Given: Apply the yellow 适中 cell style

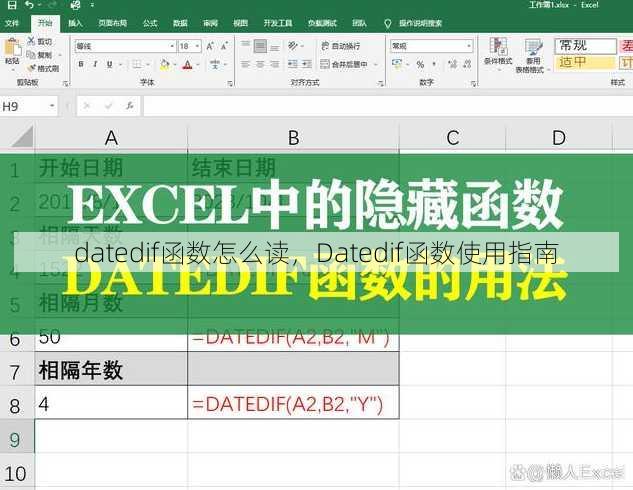Looking at the screenshot, I should pyautogui.click(x=585, y=62).
